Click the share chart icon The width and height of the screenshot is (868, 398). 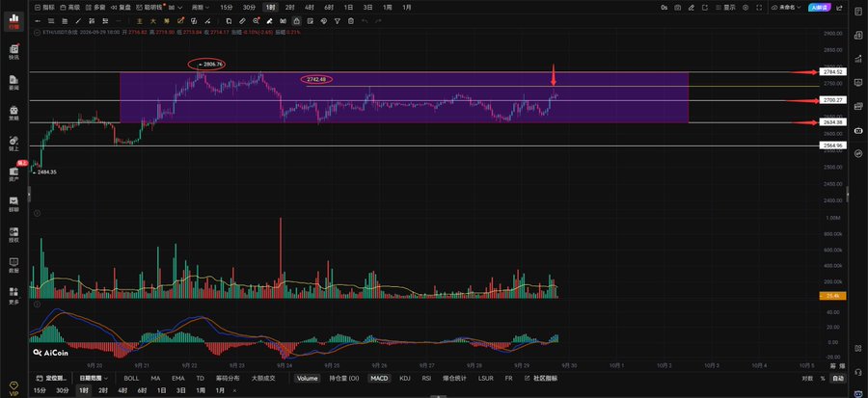[840, 8]
